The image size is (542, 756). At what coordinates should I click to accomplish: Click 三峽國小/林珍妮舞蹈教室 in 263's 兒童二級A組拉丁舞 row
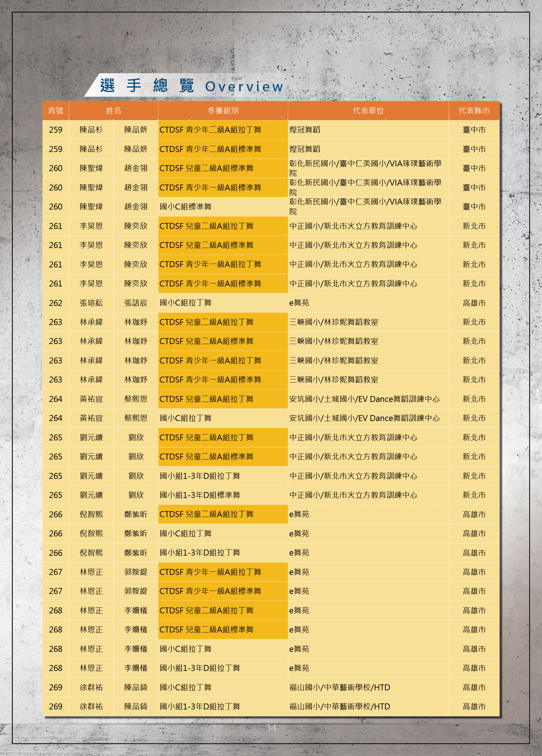pos(334,322)
